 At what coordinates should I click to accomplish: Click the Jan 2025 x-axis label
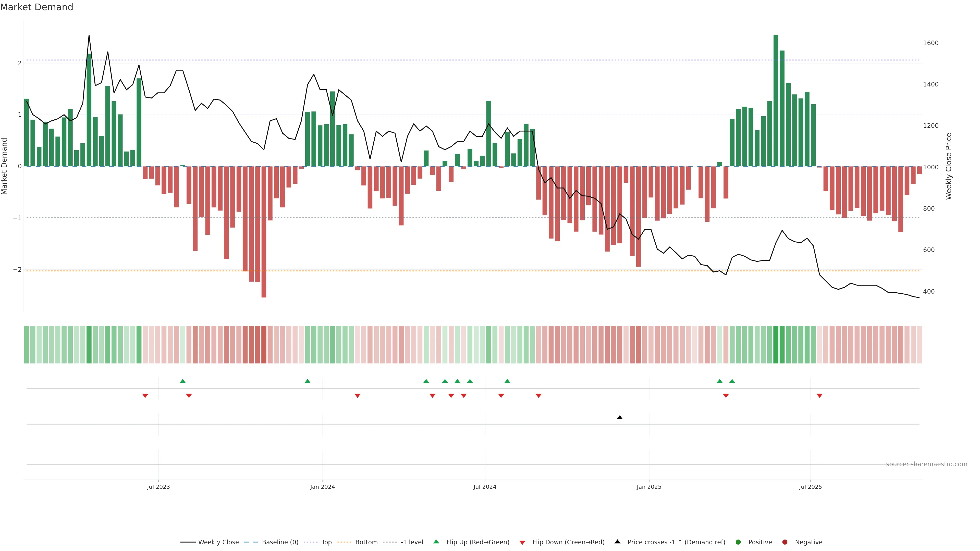[x=649, y=487]
